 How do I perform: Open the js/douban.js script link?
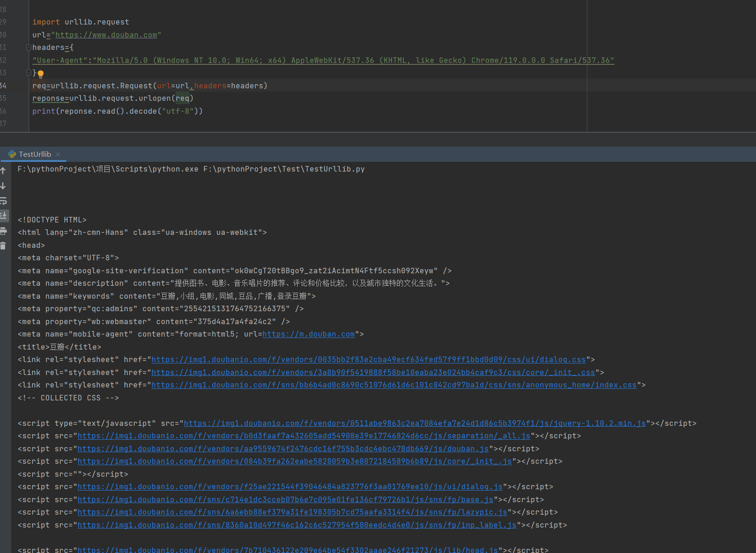click(x=283, y=449)
